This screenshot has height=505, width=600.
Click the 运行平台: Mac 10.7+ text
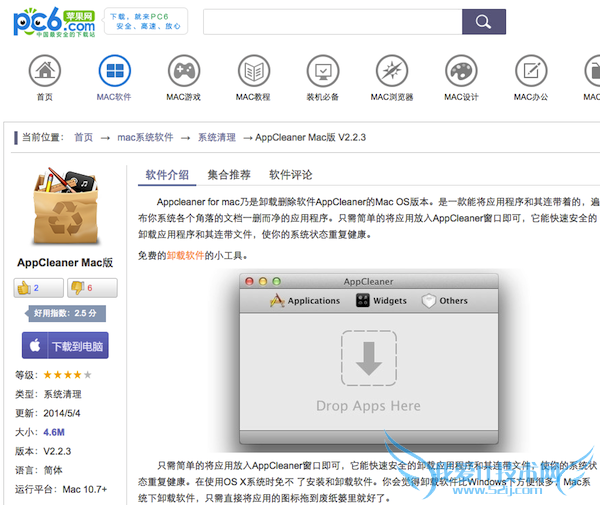[61, 489]
